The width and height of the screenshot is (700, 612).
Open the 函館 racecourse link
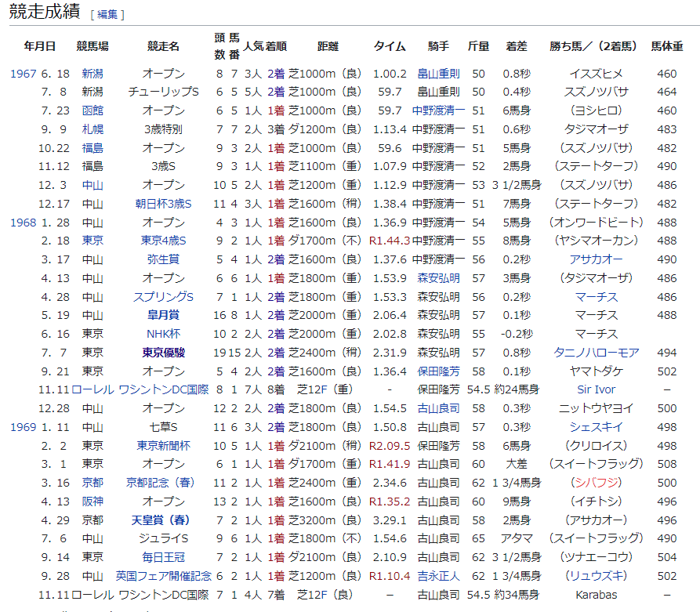92,110
